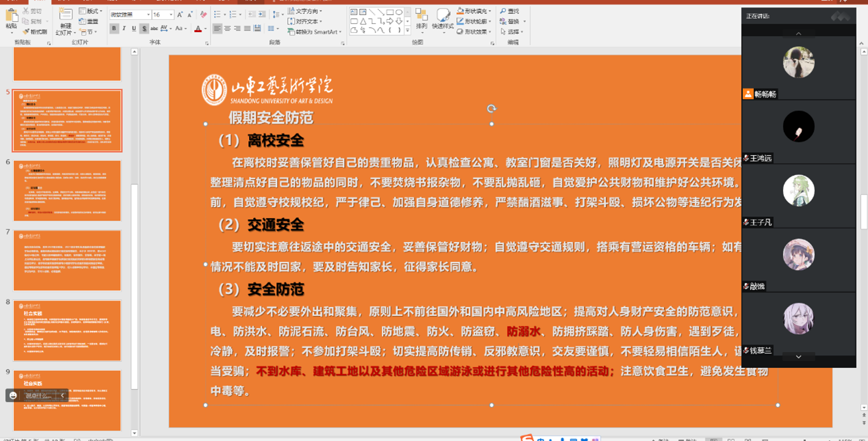
Task: Open the font name dropdown
Action: 148,14
